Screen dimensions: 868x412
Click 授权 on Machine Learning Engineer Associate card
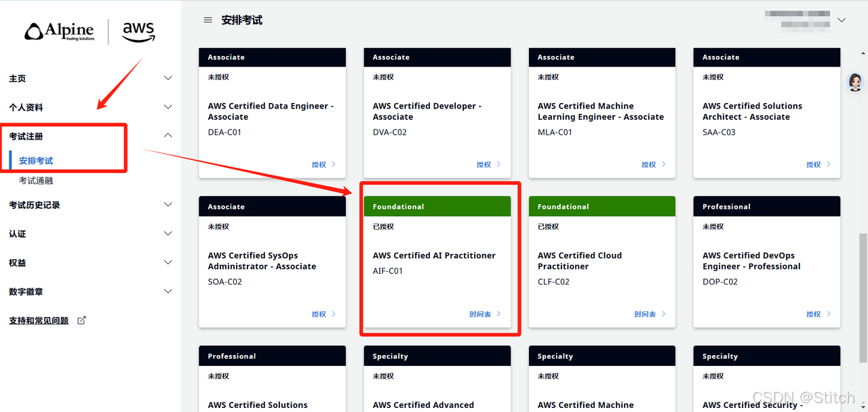649,165
